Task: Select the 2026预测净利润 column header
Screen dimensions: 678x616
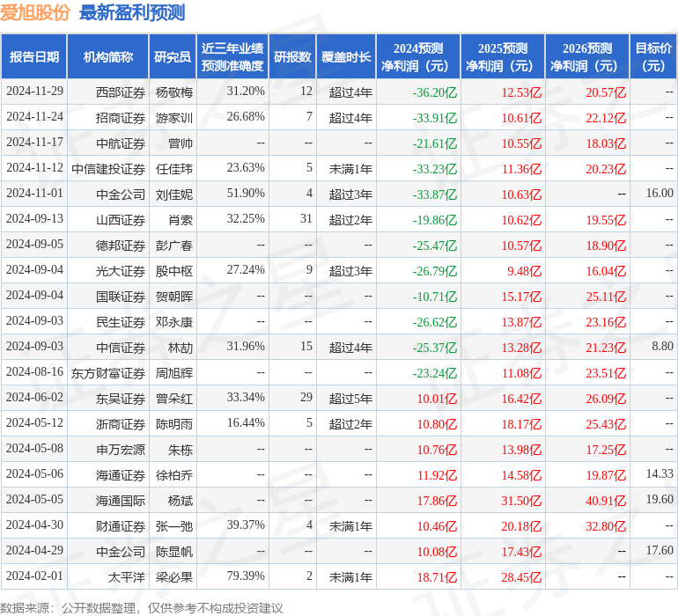Action: pyautogui.click(x=587, y=57)
